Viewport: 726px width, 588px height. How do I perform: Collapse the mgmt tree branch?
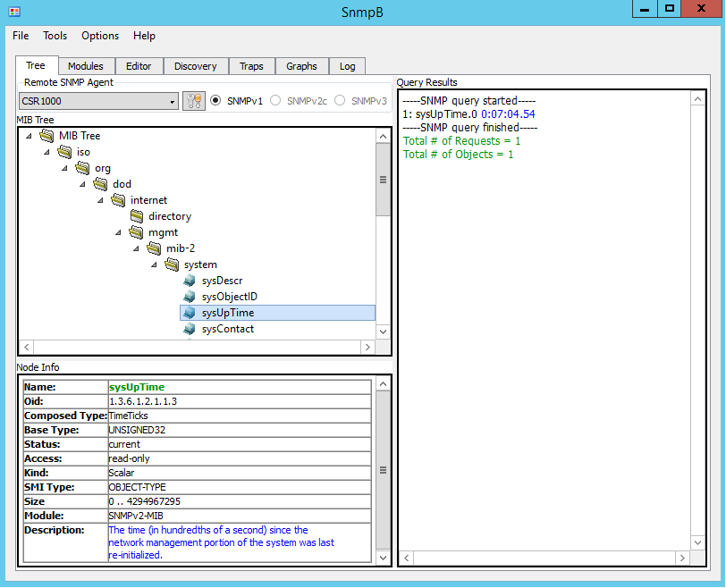tap(118, 231)
